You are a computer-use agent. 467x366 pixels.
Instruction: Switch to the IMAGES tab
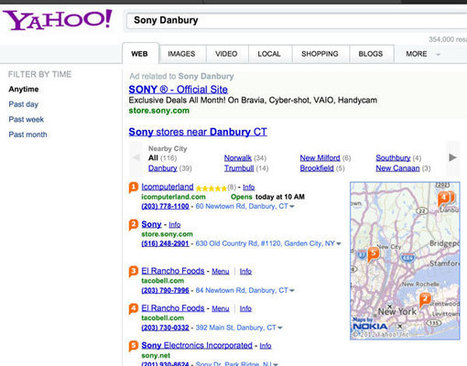(x=181, y=54)
